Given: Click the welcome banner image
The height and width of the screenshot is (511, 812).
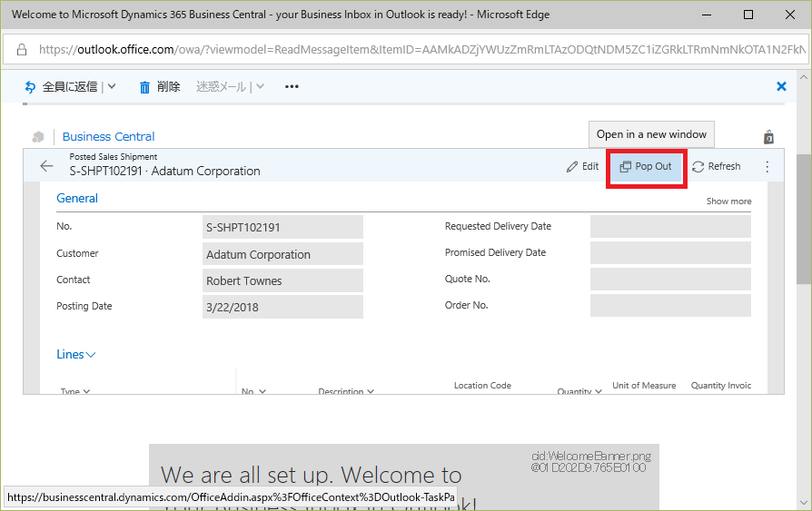Looking at the screenshot, I should pos(404,477).
